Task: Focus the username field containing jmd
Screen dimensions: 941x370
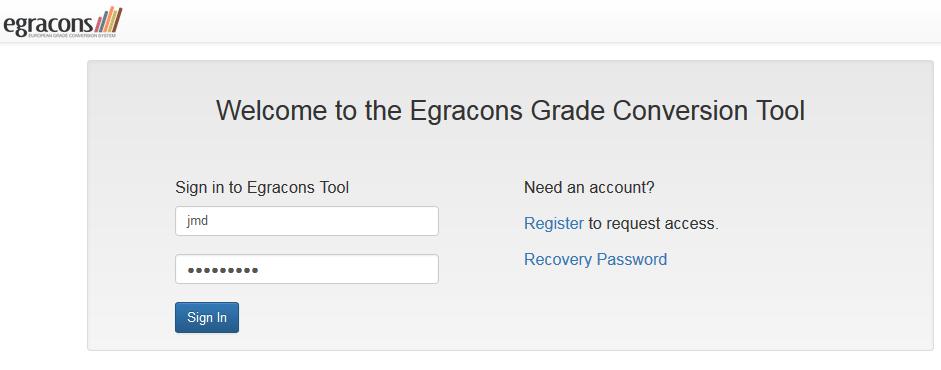Action: [307, 221]
